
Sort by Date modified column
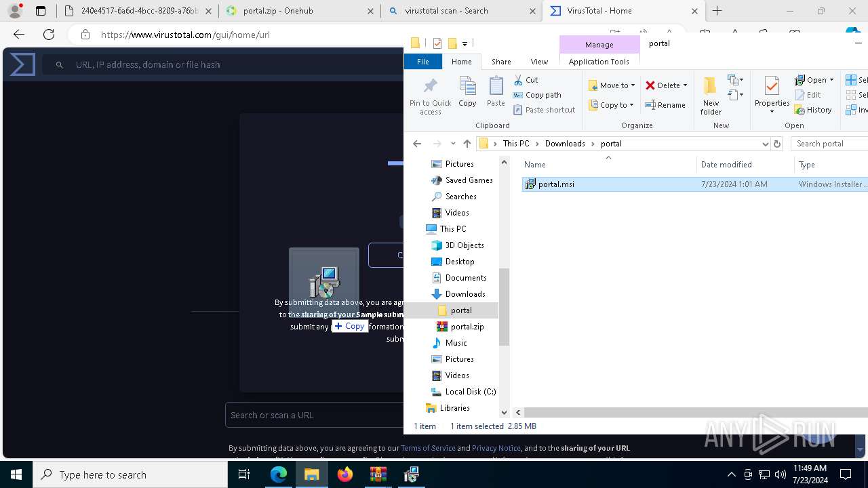[x=745, y=165]
